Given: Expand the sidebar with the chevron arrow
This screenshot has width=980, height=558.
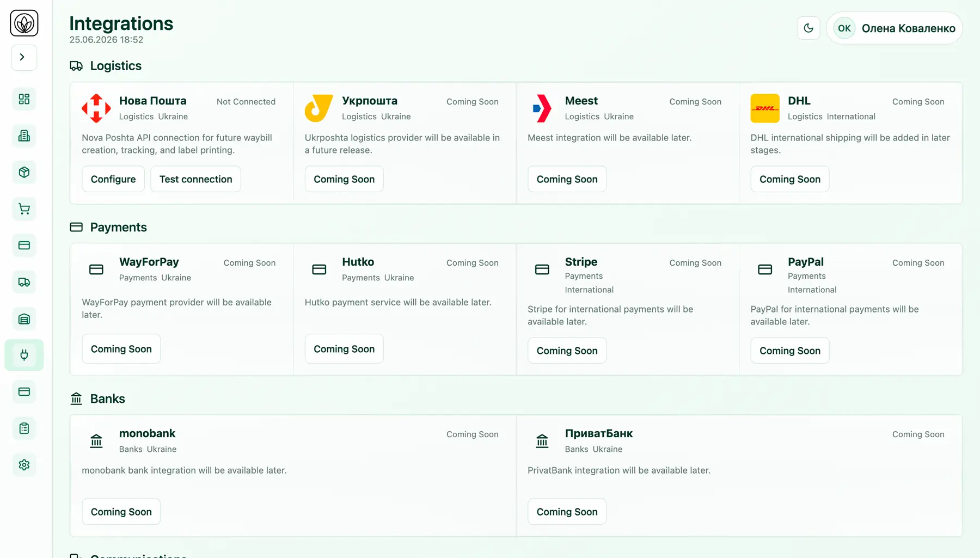Looking at the screenshot, I should tap(24, 57).
